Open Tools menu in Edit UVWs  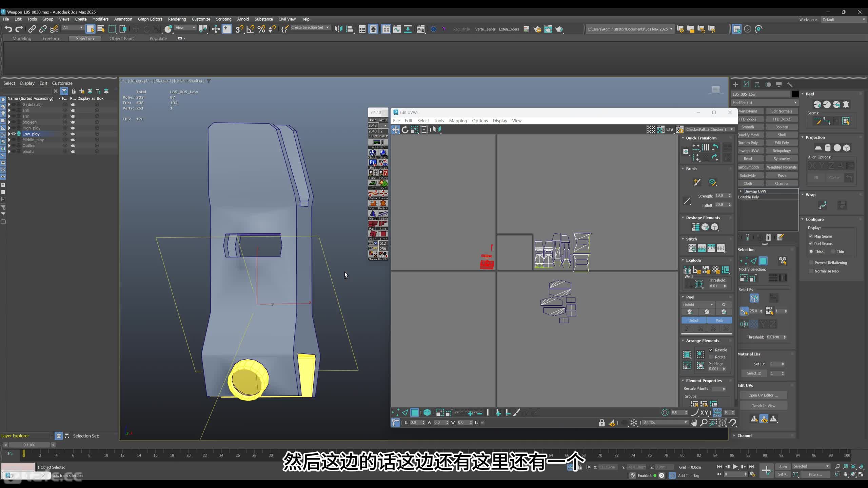coord(439,121)
